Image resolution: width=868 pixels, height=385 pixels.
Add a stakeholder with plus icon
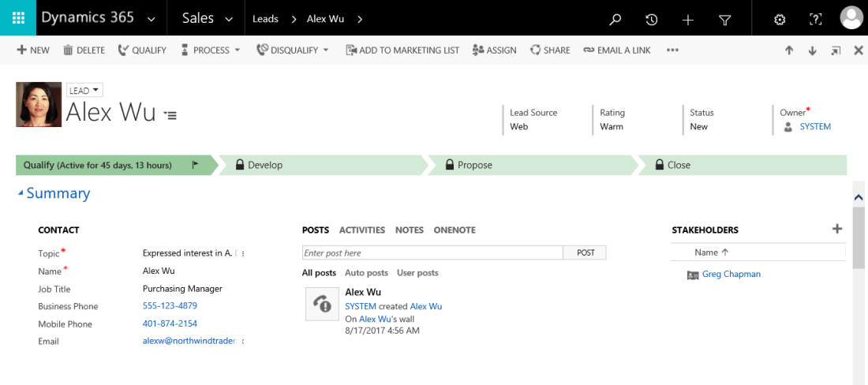point(837,229)
